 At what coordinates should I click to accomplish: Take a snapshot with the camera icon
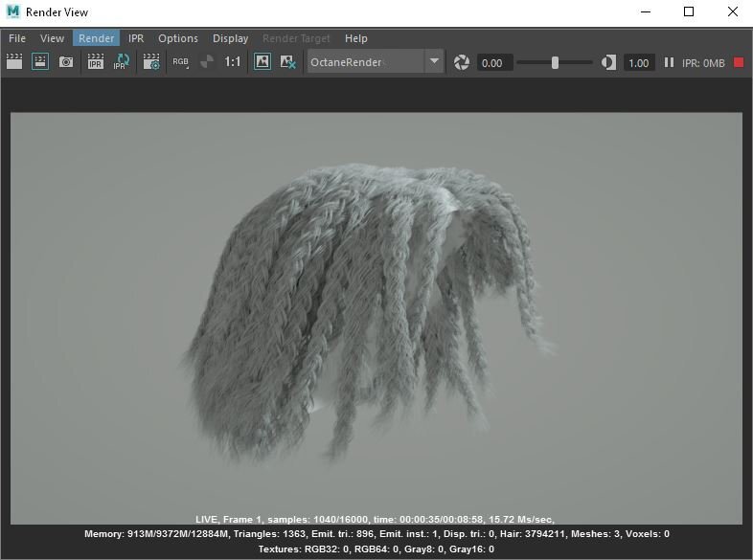pyautogui.click(x=66, y=62)
